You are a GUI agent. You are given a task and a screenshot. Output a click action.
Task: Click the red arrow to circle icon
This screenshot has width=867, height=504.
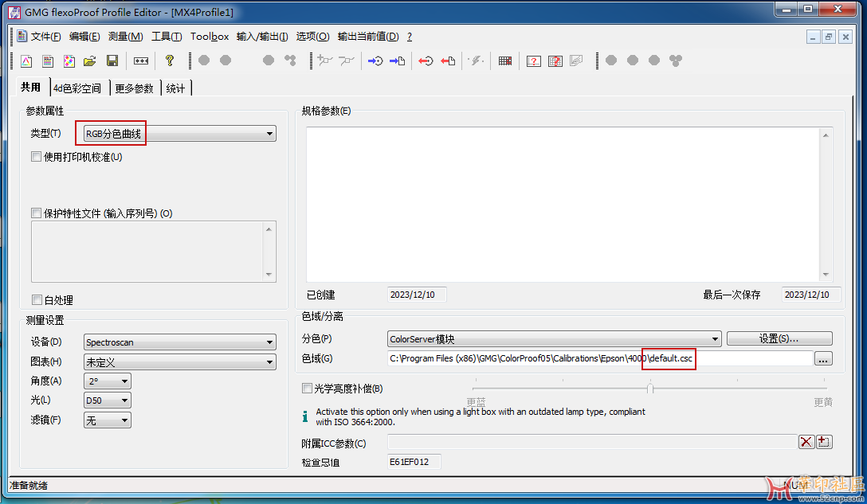[x=426, y=61]
